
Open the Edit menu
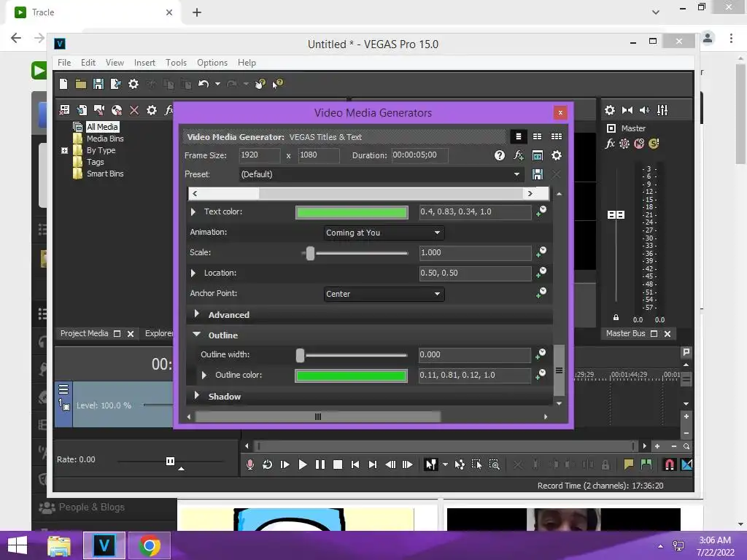click(88, 63)
